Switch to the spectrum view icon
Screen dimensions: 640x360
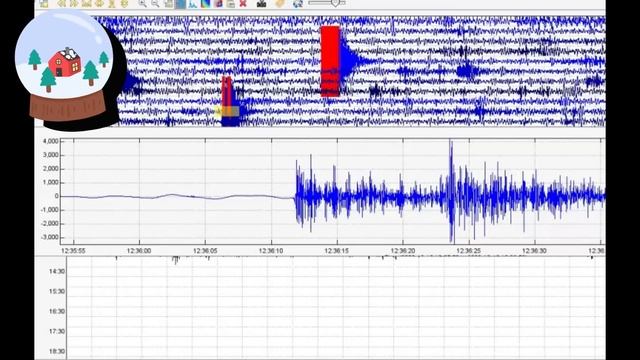tap(193, 4)
